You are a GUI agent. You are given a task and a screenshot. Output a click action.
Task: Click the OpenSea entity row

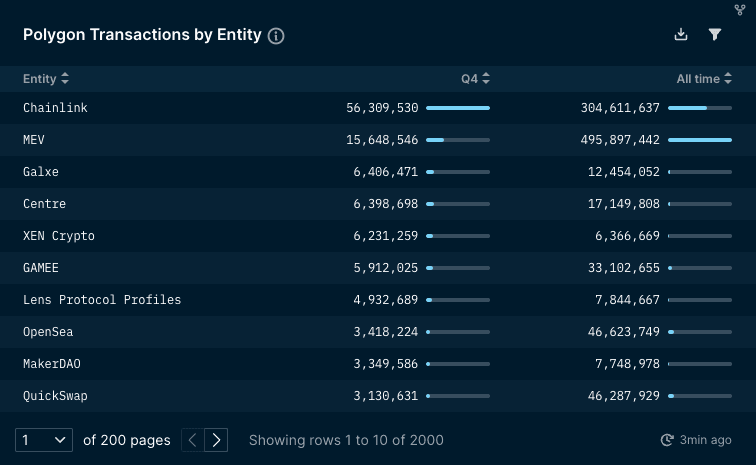click(48, 332)
